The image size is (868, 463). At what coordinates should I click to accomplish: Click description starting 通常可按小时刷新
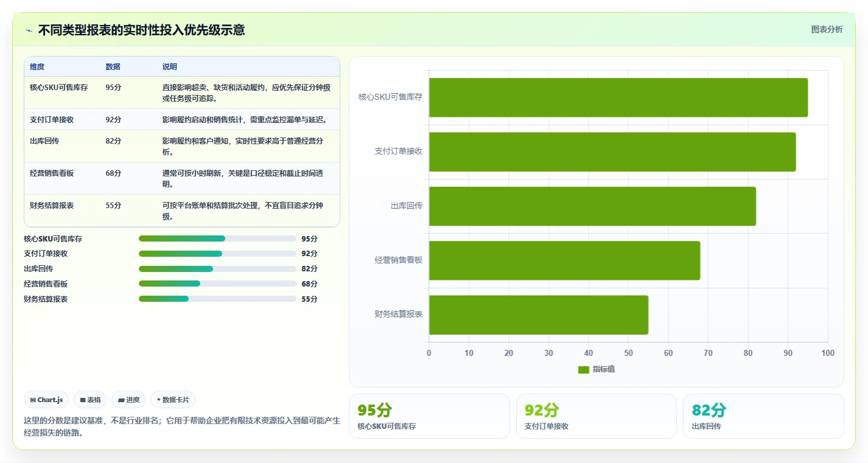click(243, 178)
